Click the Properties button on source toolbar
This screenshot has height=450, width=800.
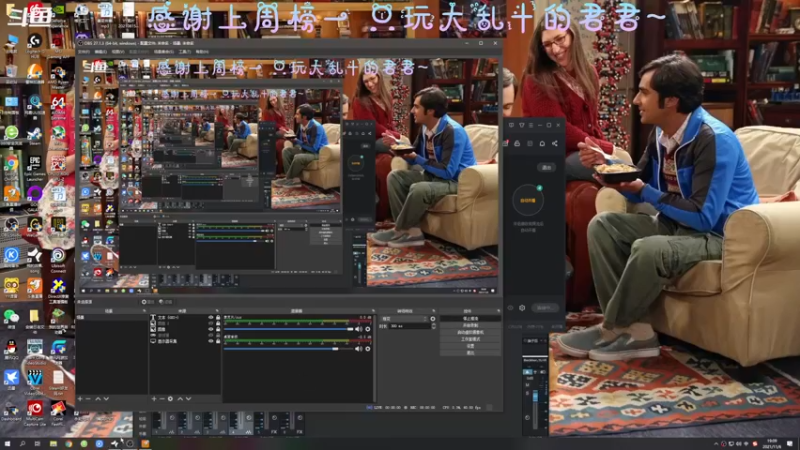pyautogui.click(x=148, y=302)
